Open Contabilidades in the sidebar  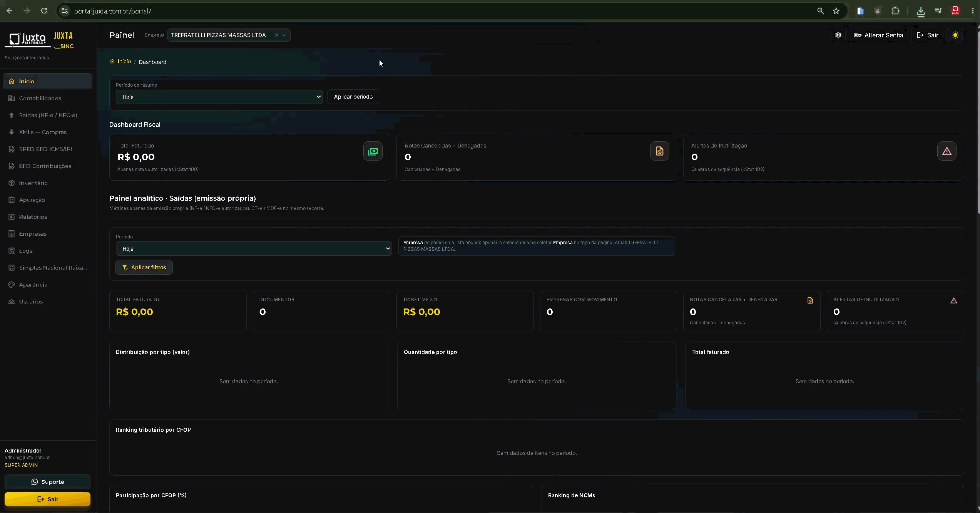(47, 98)
